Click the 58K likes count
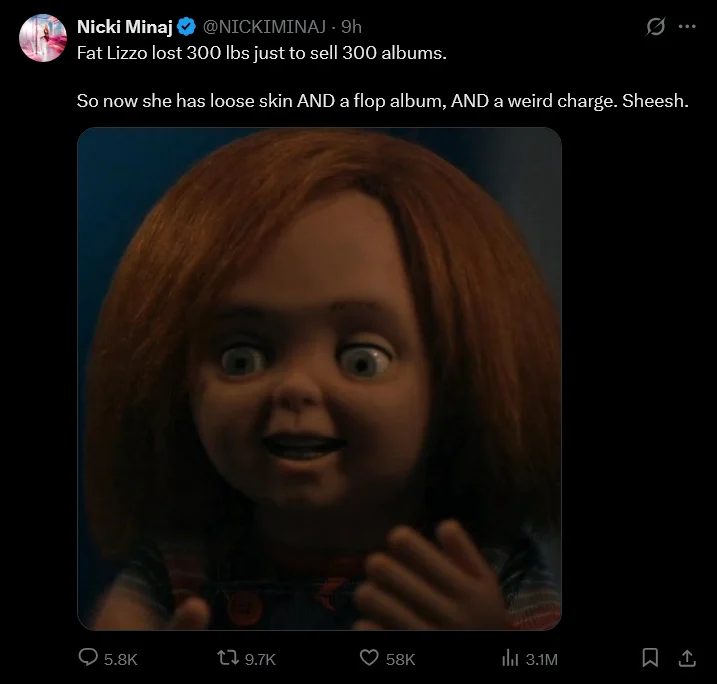The height and width of the screenshot is (684, 717). pos(400,659)
